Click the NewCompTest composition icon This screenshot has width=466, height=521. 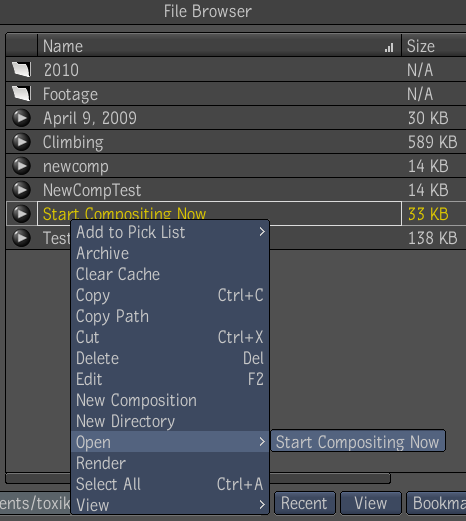(x=22, y=190)
